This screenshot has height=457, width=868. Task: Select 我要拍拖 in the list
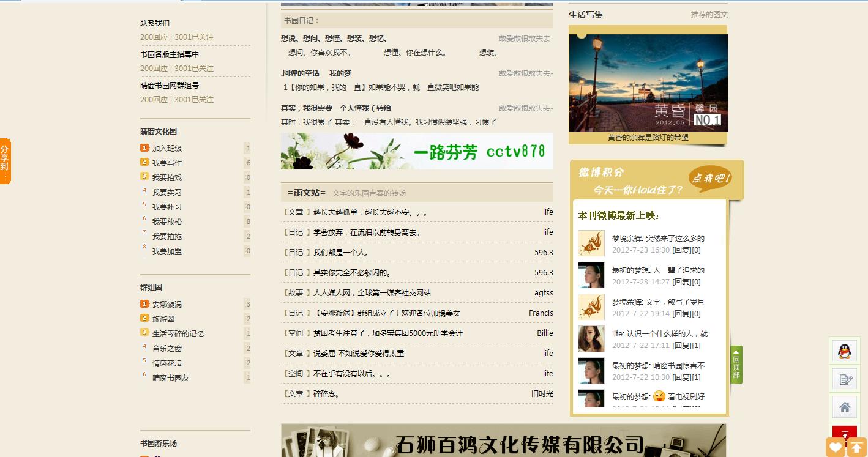(x=167, y=237)
